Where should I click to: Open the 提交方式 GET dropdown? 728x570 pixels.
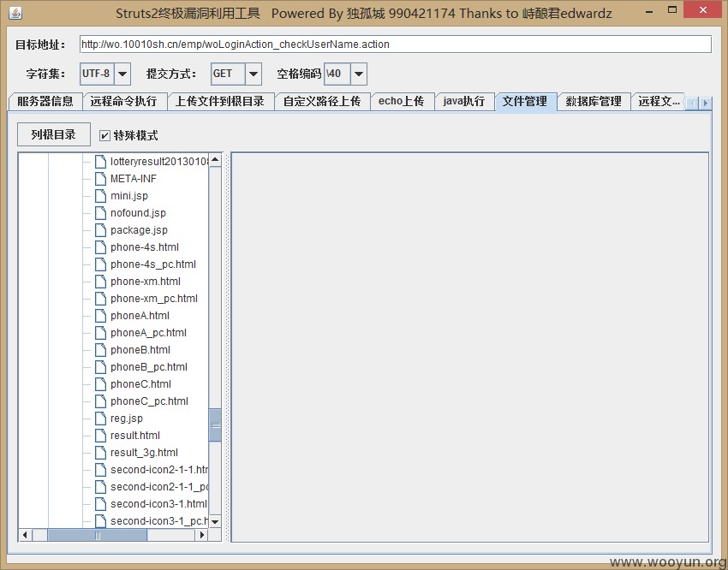point(253,74)
